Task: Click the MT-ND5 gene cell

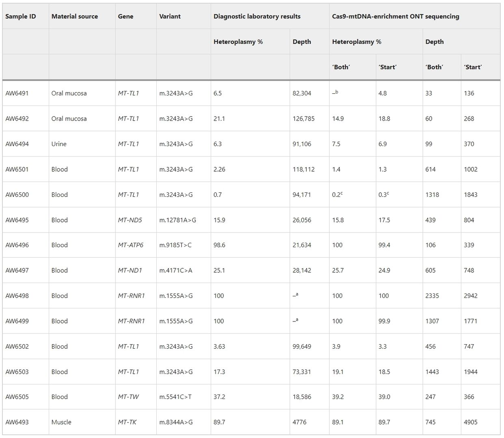Action: pyautogui.click(x=130, y=220)
